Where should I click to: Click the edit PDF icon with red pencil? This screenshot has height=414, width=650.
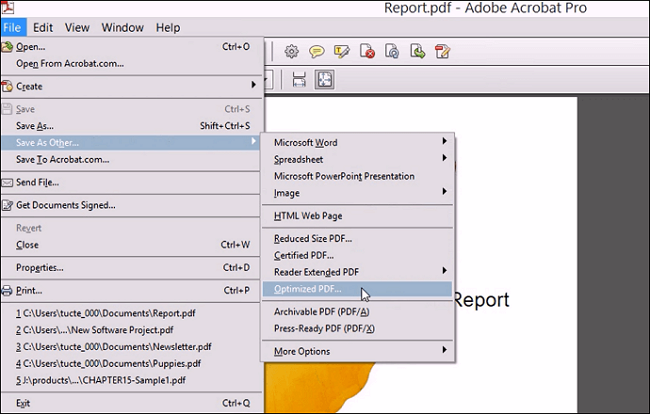click(x=442, y=51)
